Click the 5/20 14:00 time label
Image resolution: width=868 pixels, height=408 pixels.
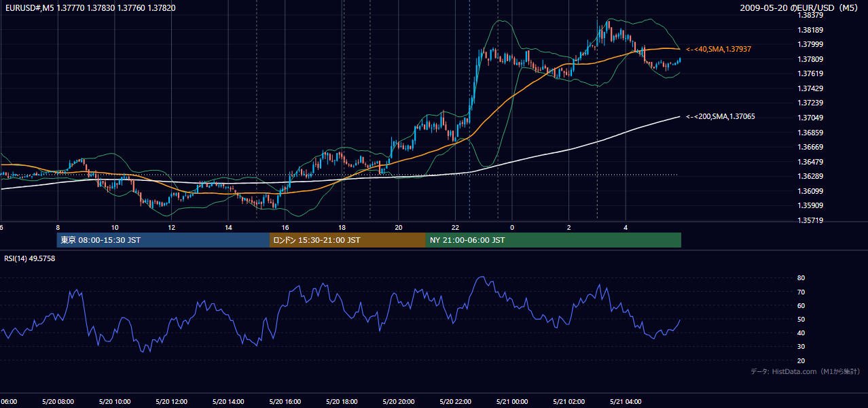click(228, 402)
